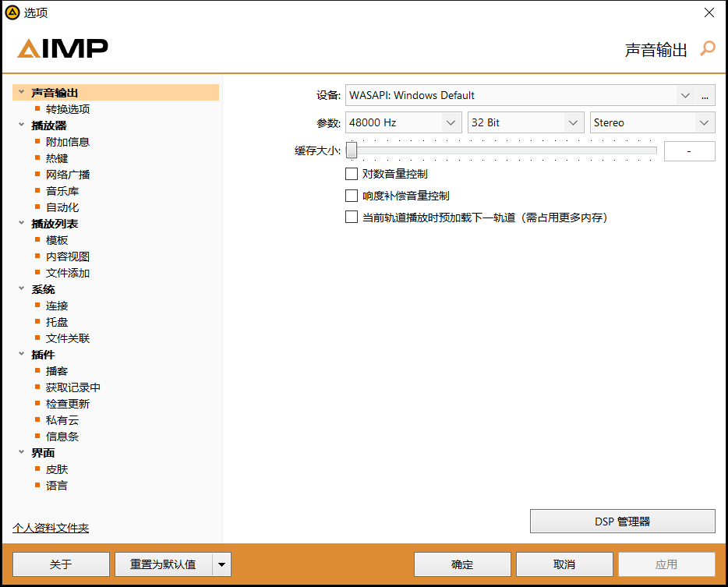The image size is (728, 587).
Task: Open the 托盘 settings page
Action: tap(57, 322)
